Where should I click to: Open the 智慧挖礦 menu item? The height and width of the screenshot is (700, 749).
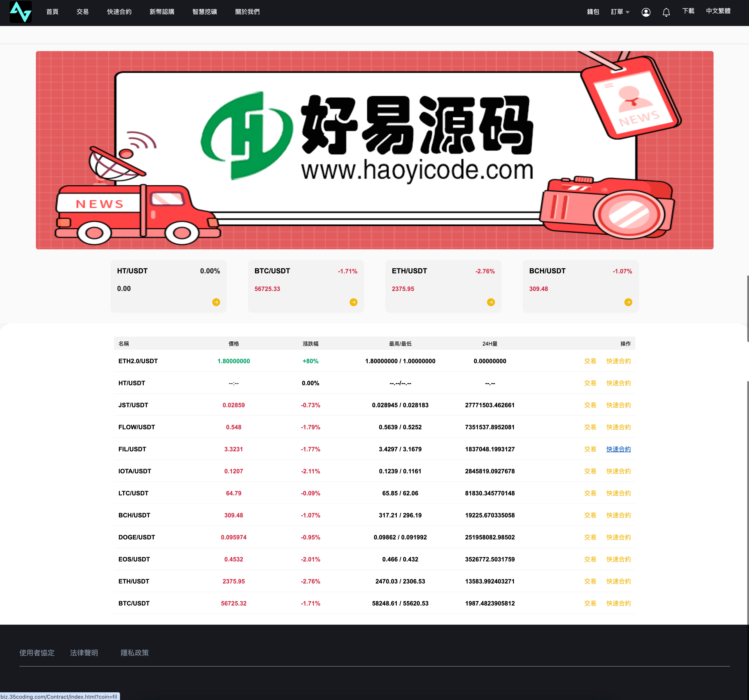point(205,12)
